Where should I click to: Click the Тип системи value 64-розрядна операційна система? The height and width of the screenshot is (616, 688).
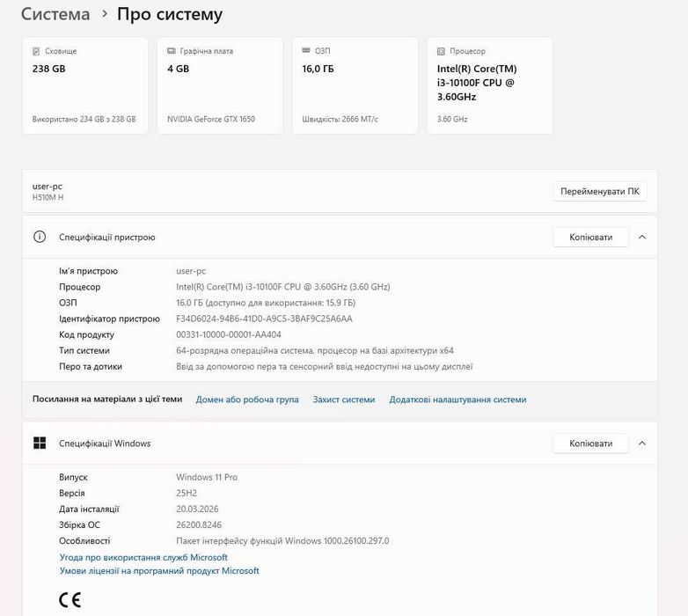315,350
